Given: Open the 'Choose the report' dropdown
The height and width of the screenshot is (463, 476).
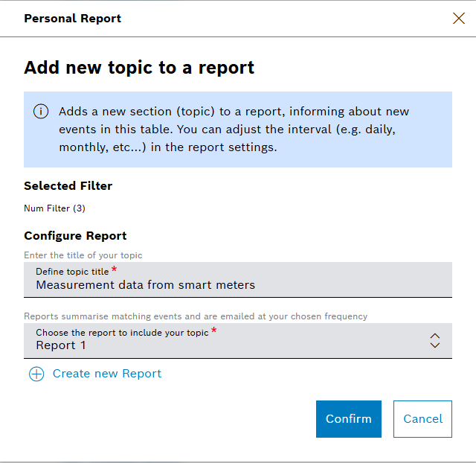Looking at the screenshot, I should (x=238, y=340).
